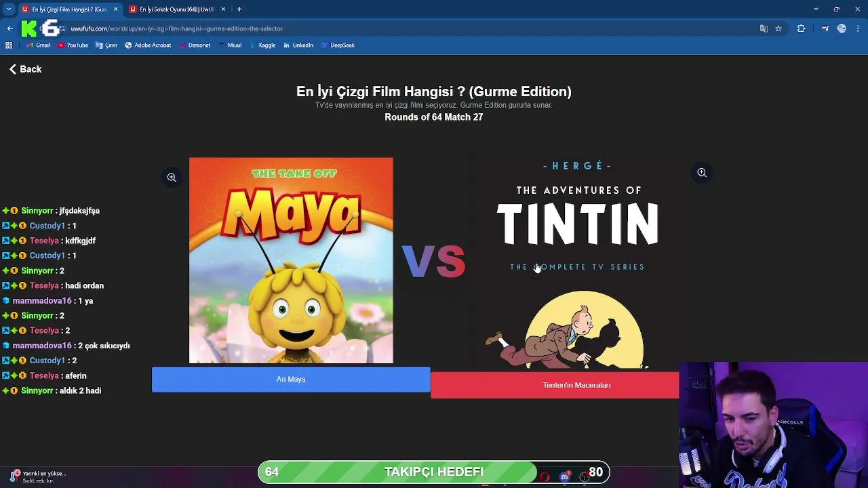Open the Çevir bookmark
868x488 pixels.
[x=106, y=45]
